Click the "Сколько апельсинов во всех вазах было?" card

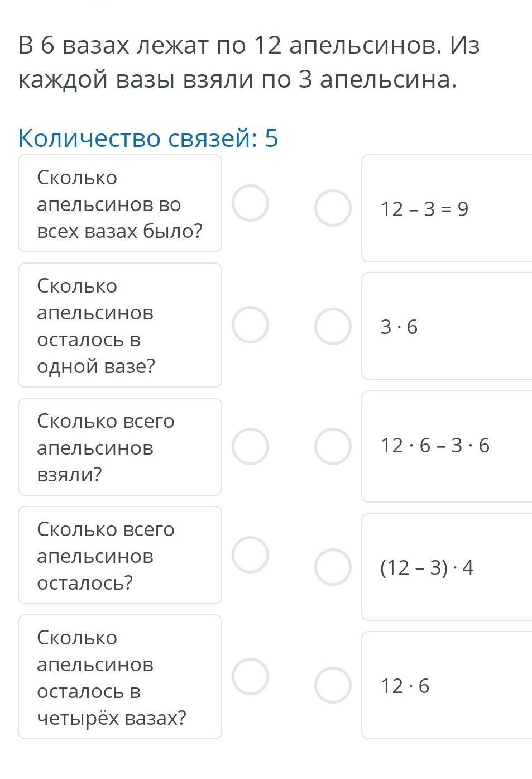tap(120, 204)
